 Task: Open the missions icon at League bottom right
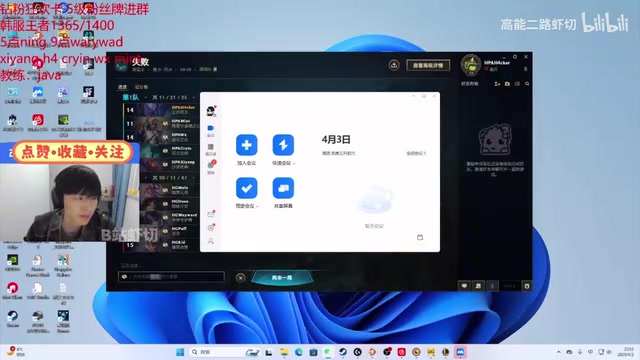click(x=478, y=286)
